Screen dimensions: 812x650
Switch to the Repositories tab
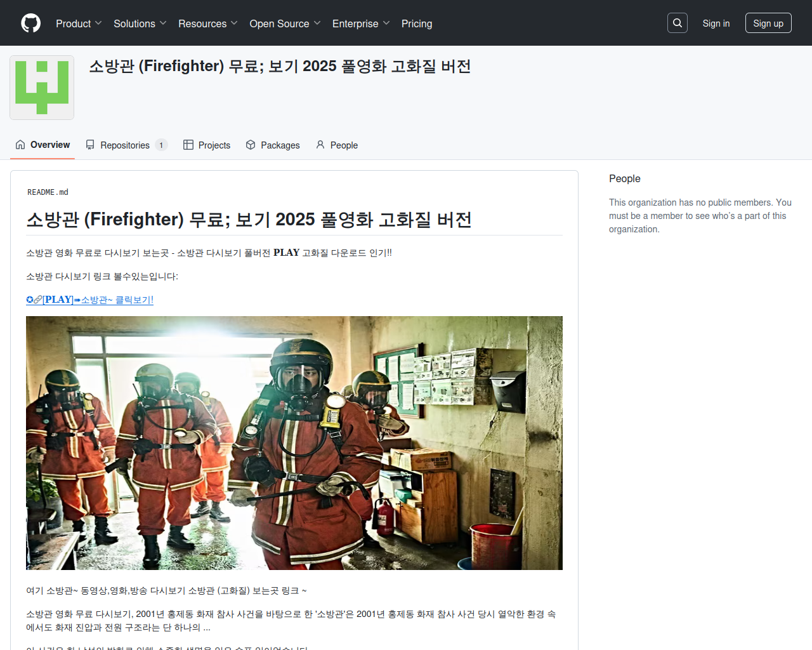[x=126, y=145]
